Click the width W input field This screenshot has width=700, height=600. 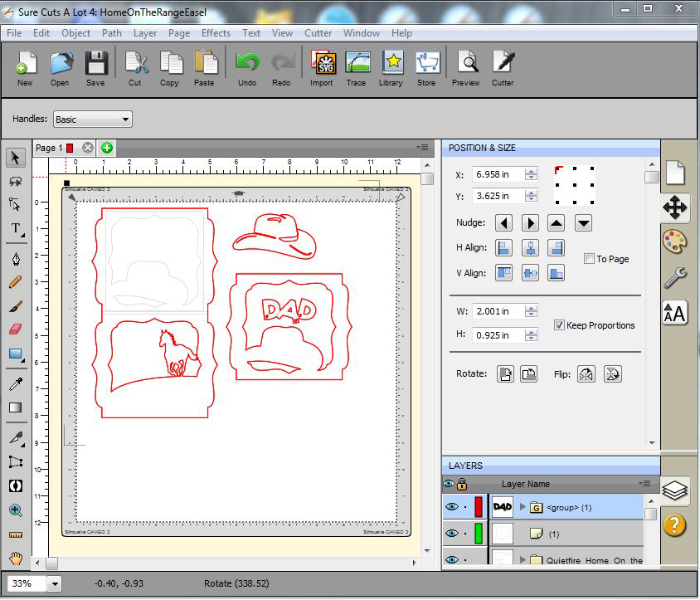pyautogui.click(x=498, y=311)
